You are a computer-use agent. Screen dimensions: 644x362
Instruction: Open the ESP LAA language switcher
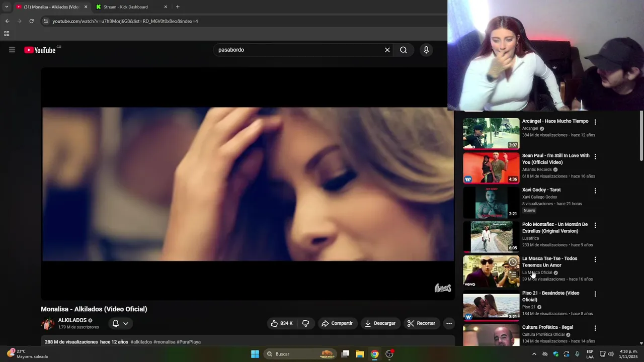click(x=590, y=354)
